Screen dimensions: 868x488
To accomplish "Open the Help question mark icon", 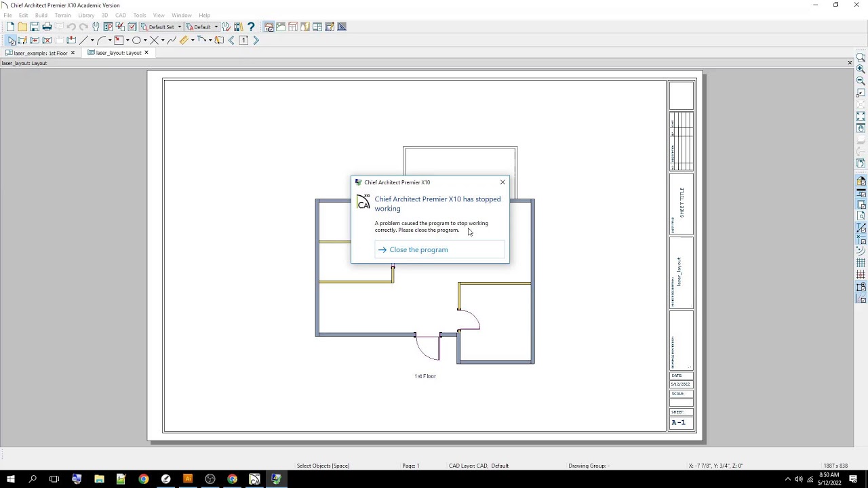I will pyautogui.click(x=251, y=26).
